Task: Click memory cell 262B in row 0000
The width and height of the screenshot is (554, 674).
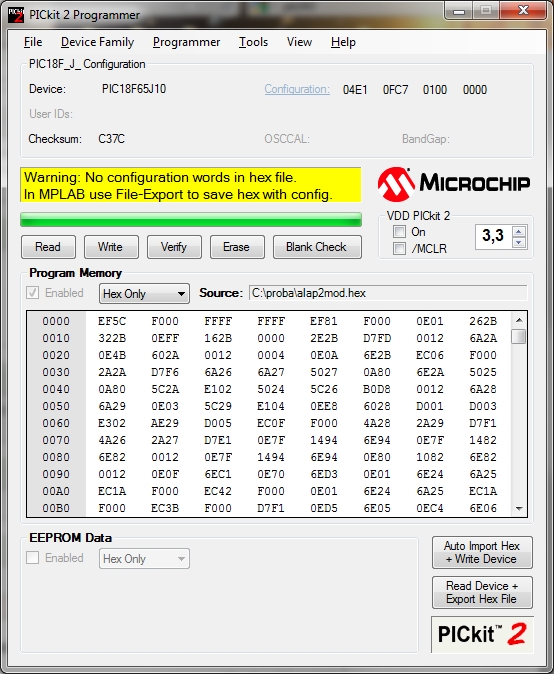Action: (x=483, y=321)
